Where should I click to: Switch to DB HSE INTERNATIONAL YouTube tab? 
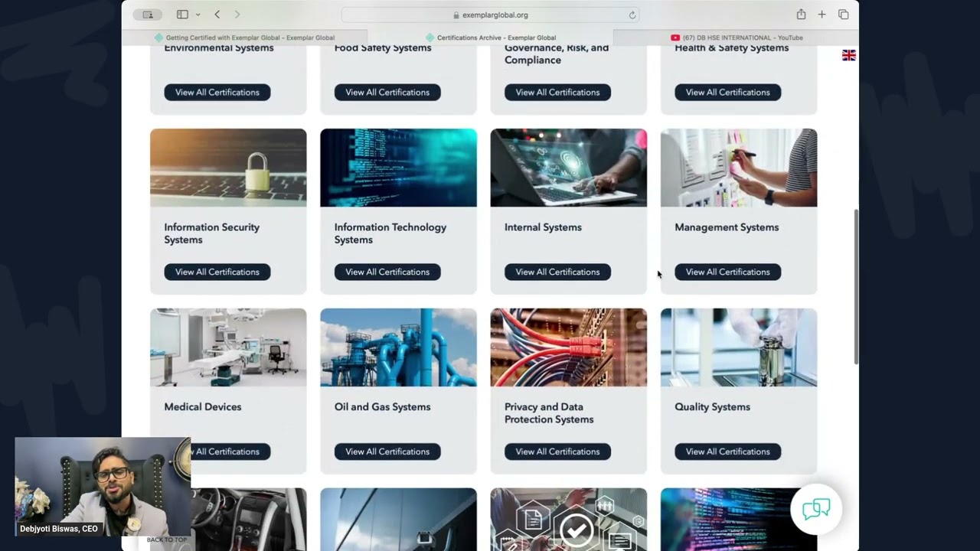736,37
